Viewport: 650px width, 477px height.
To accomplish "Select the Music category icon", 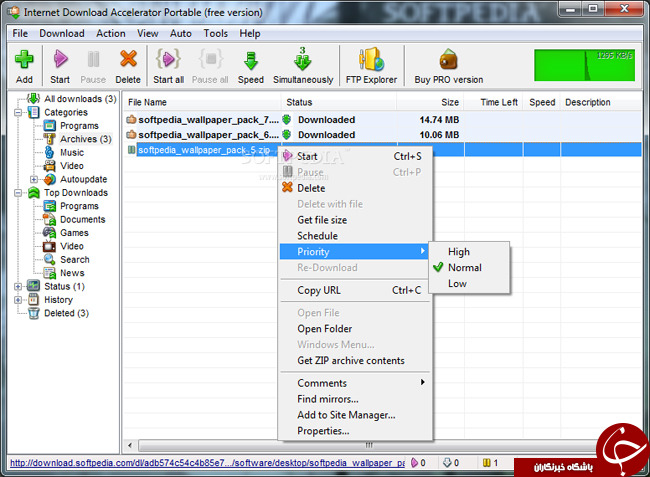I will [49, 153].
